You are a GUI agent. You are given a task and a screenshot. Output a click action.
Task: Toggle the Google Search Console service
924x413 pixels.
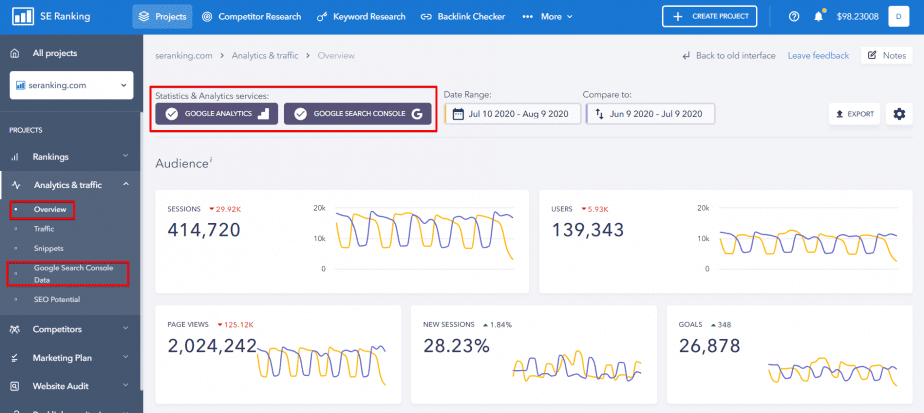tap(358, 114)
